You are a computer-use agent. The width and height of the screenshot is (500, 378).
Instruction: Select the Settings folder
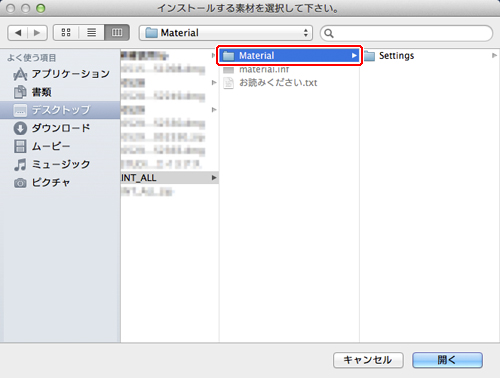(430, 56)
